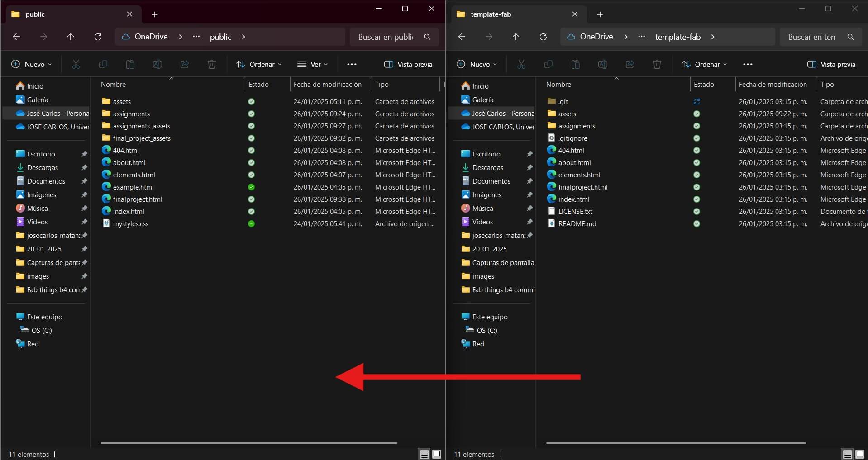Click Rename icon in public window toolbar
Image resolution: width=868 pixels, height=460 pixels.
point(157,64)
